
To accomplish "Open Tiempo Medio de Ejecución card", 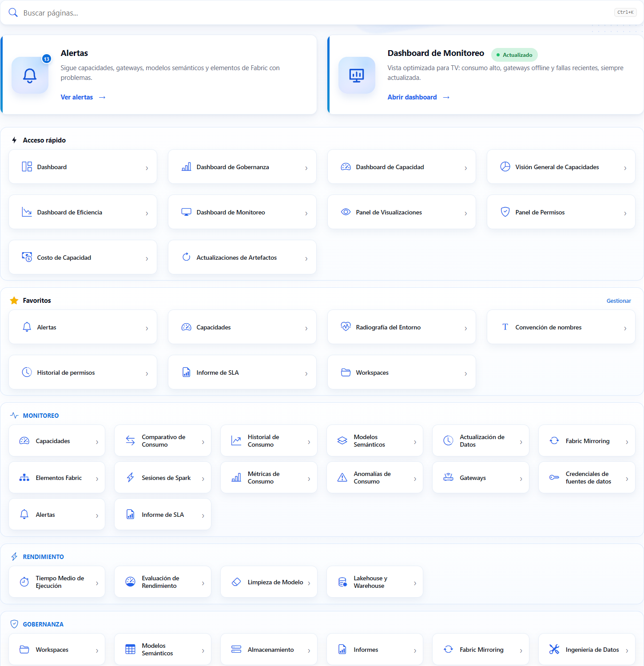I will 57,582.
